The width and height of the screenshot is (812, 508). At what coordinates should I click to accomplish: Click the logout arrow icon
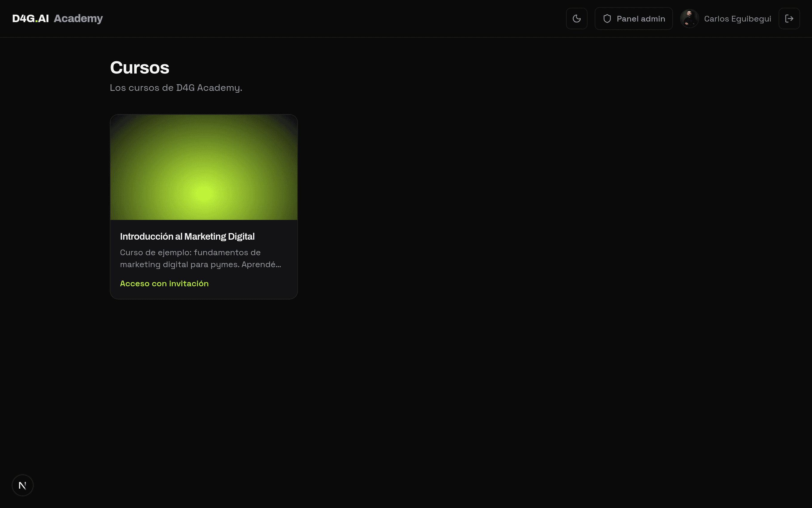pos(789,19)
